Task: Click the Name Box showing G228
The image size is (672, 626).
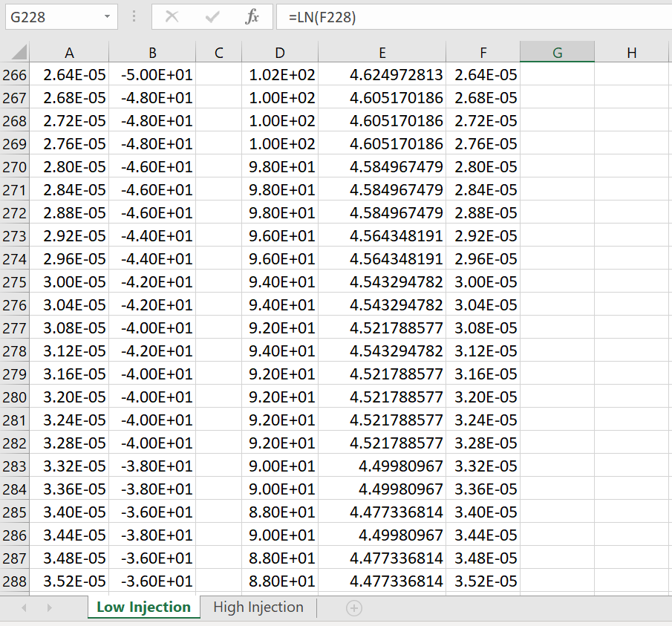Action: click(62, 17)
